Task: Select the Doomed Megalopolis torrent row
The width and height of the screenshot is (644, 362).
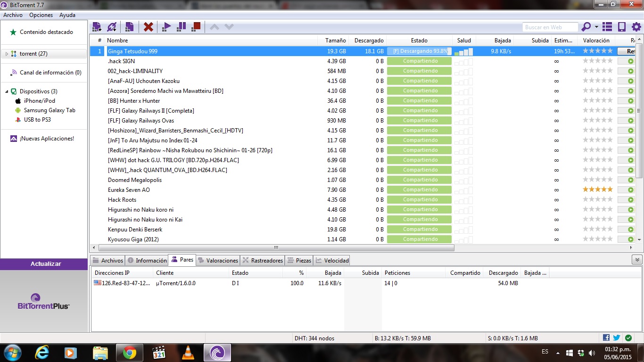Action: (x=135, y=180)
